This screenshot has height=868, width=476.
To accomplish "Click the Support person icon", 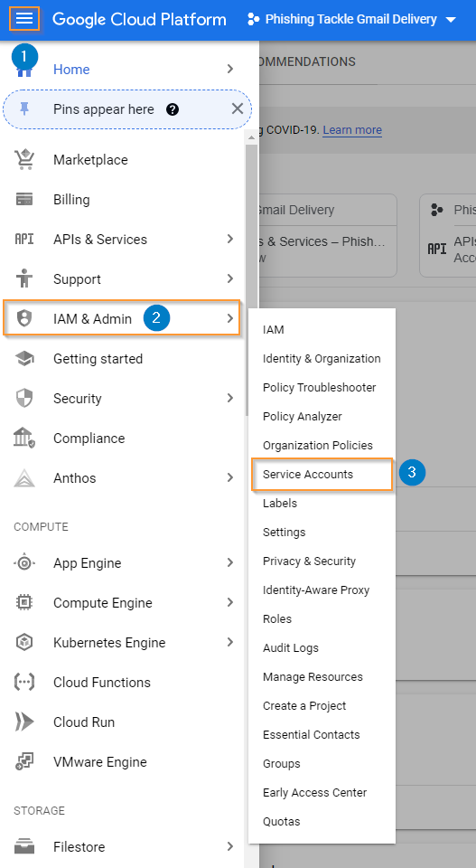I will (24, 279).
